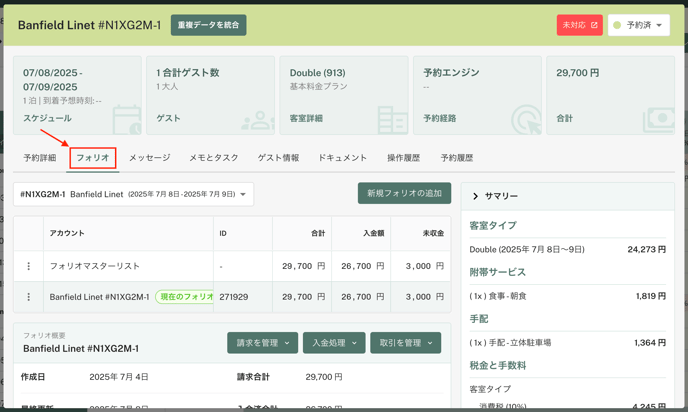Switch to the 操作履歴 tab
The height and width of the screenshot is (412, 688).
tap(403, 158)
